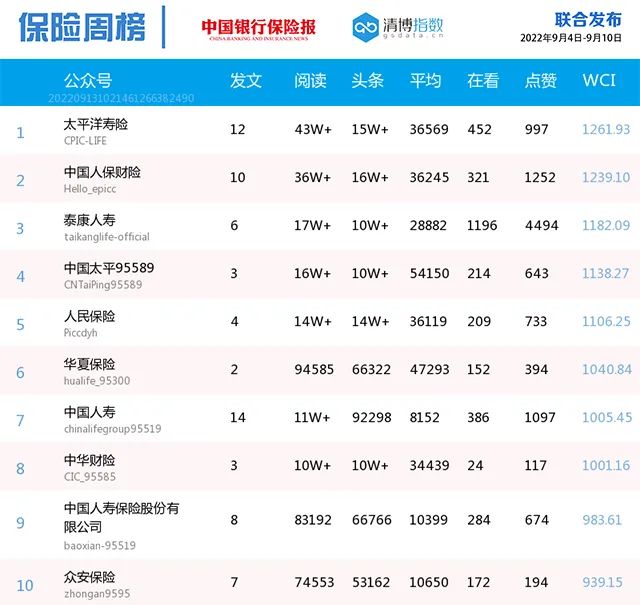Click WCI value 1138.27

(605, 274)
